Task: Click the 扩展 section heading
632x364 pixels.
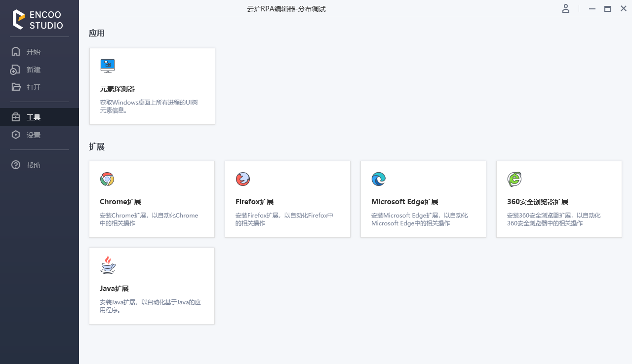Action: (97, 146)
